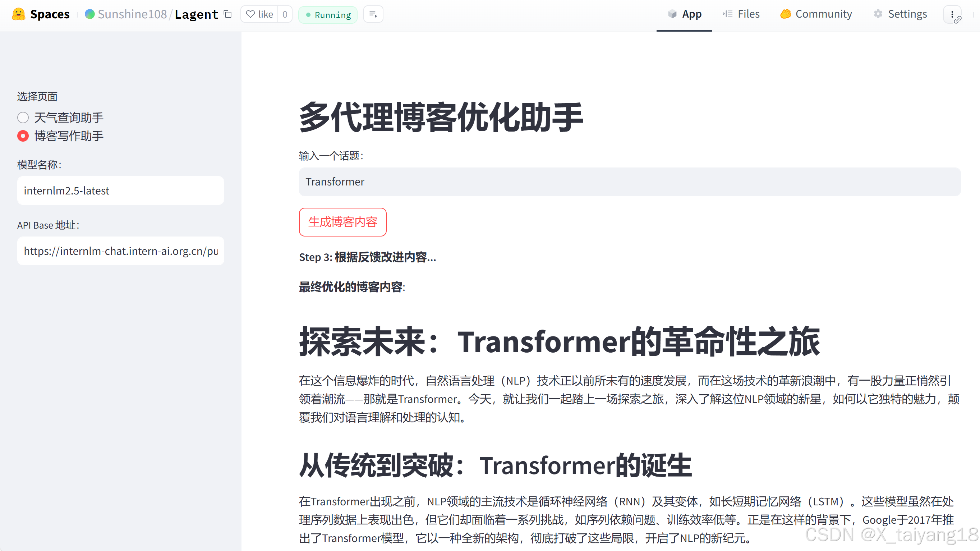Select the 天气查询助手 radio option

tap(23, 118)
